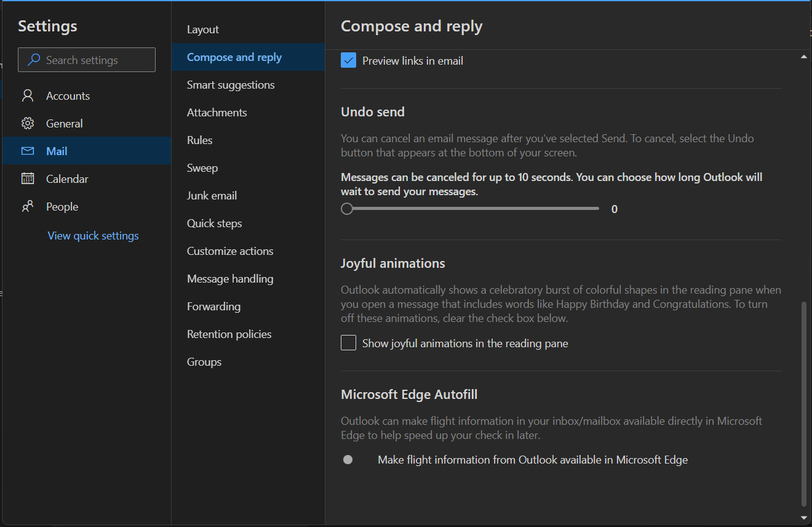Click the search magnifier icon in Settings
The height and width of the screenshot is (527, 812).
coord(34,60)
